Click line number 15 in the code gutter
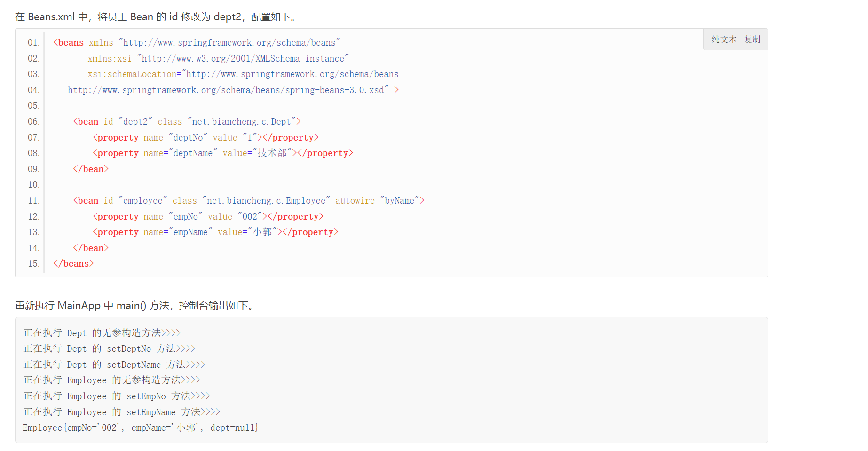 33,264
